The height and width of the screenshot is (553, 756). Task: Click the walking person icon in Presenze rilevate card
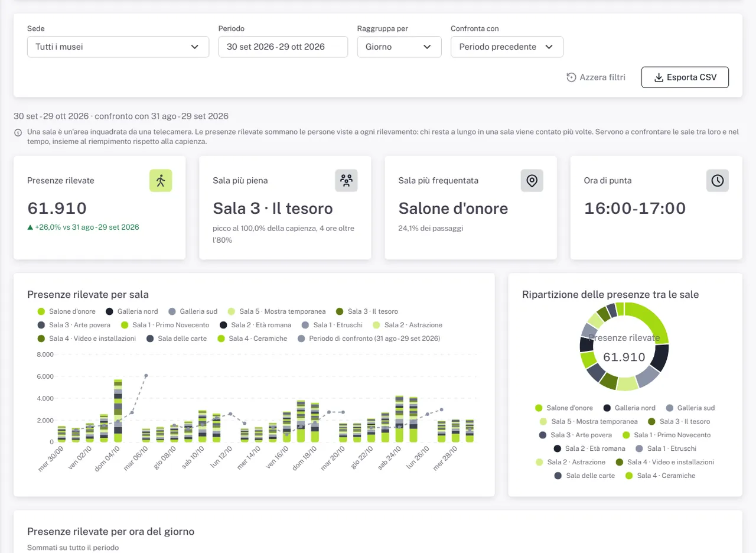(161, 181)
